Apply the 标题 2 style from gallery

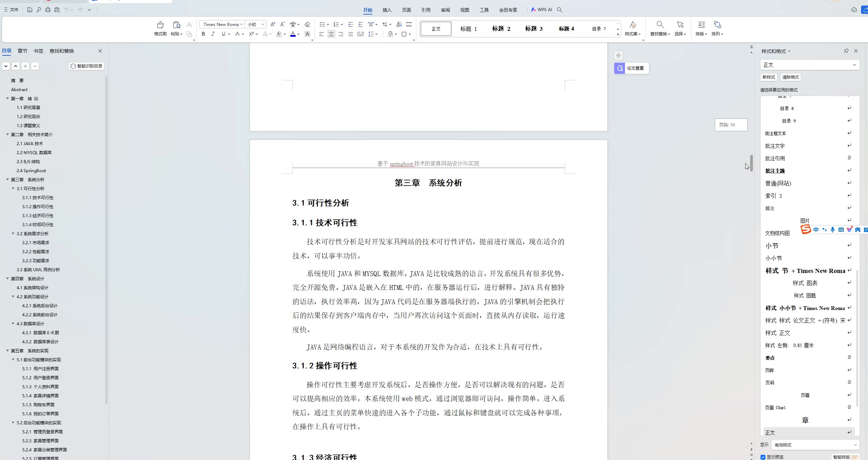click(501, 29)
